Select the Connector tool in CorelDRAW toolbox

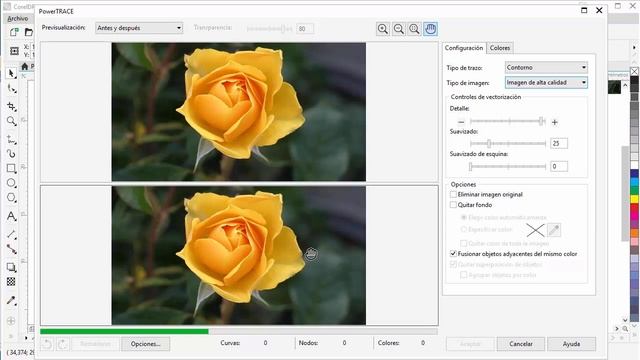11,249
